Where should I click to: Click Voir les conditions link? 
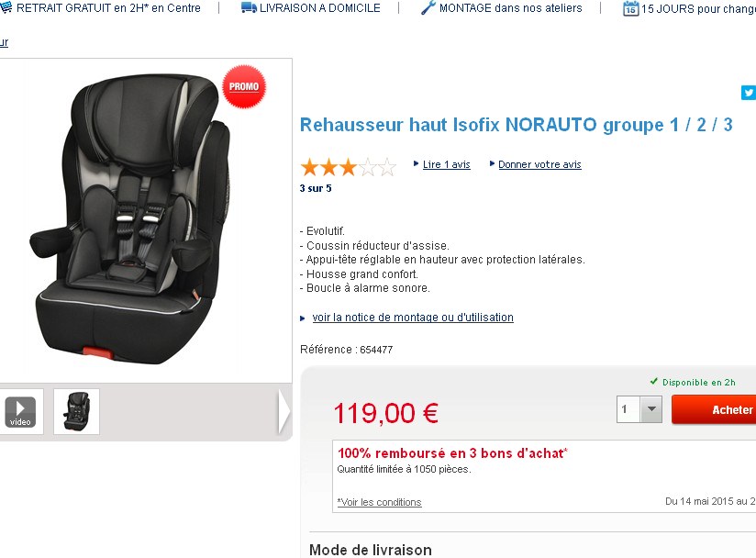[380, 502]
